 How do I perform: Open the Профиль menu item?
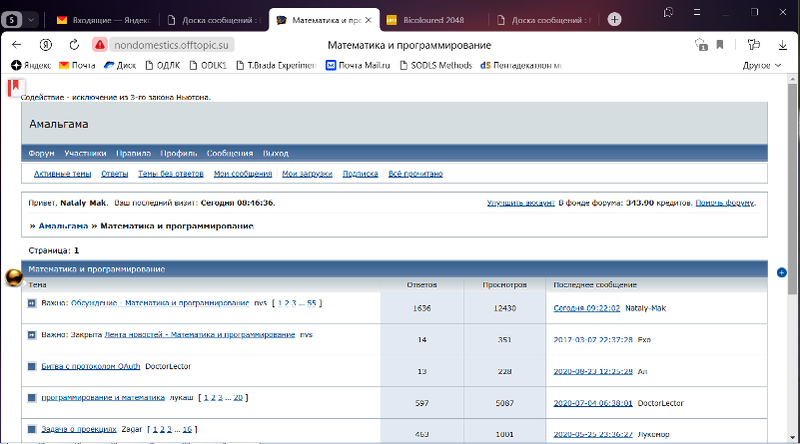[179, 153]
